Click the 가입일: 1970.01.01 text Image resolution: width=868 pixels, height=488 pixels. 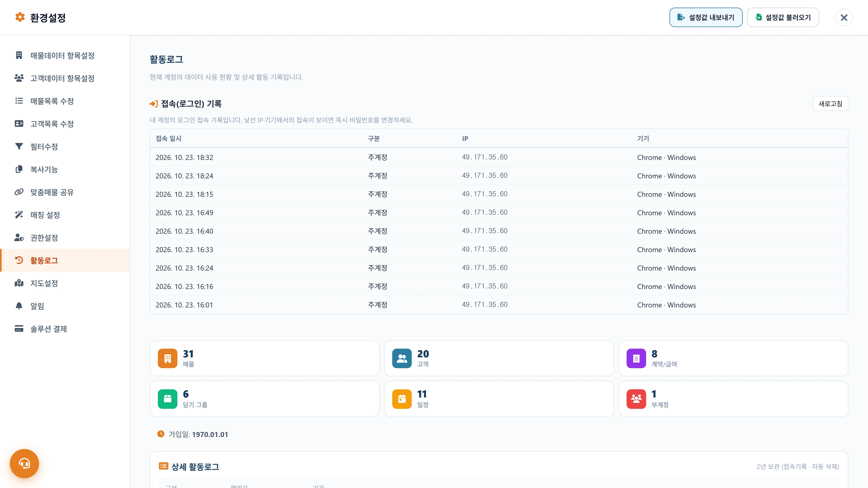click(x=198, y=434)
